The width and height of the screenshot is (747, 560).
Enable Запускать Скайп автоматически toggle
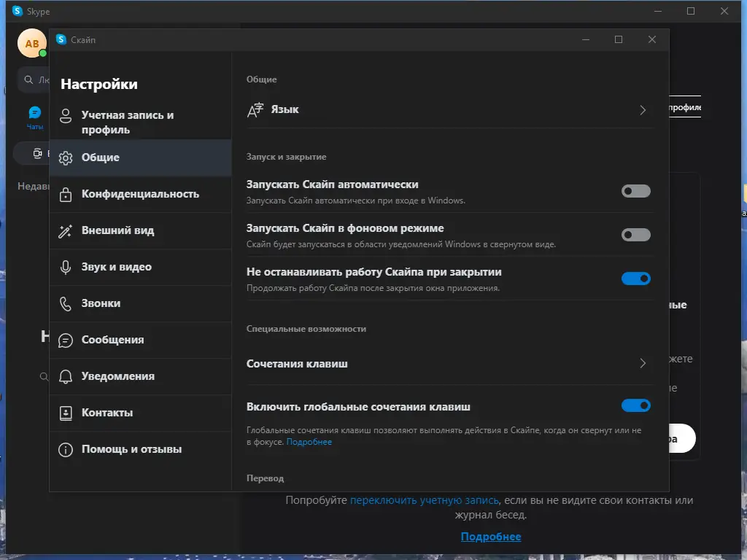(x=635, y=191)
